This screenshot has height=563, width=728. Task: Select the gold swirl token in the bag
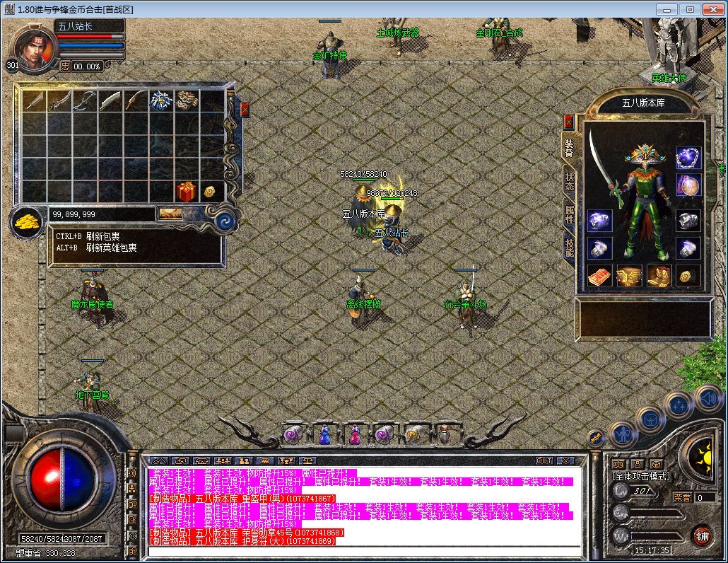click(209, 192)
